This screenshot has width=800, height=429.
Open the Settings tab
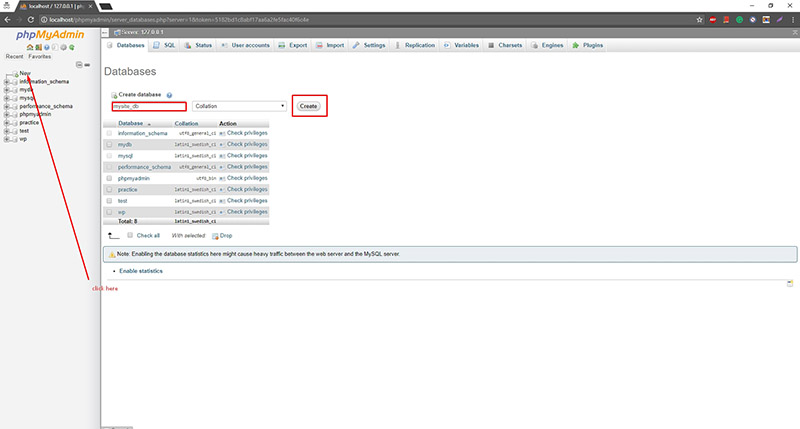[369, 45]
